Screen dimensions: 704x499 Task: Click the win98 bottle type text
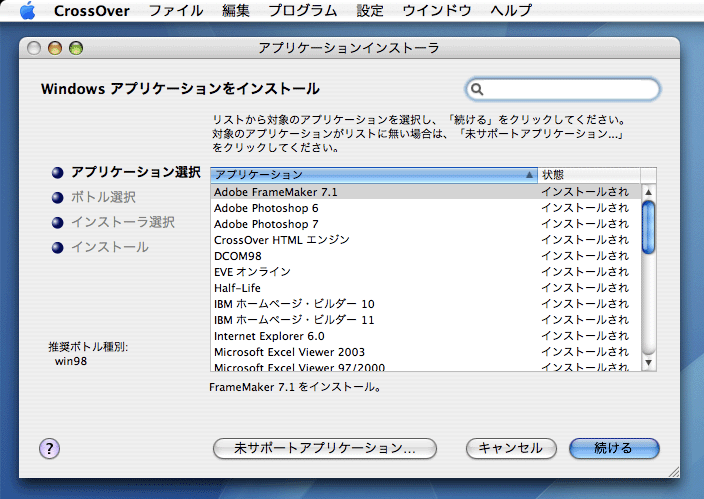coord(71,361)
